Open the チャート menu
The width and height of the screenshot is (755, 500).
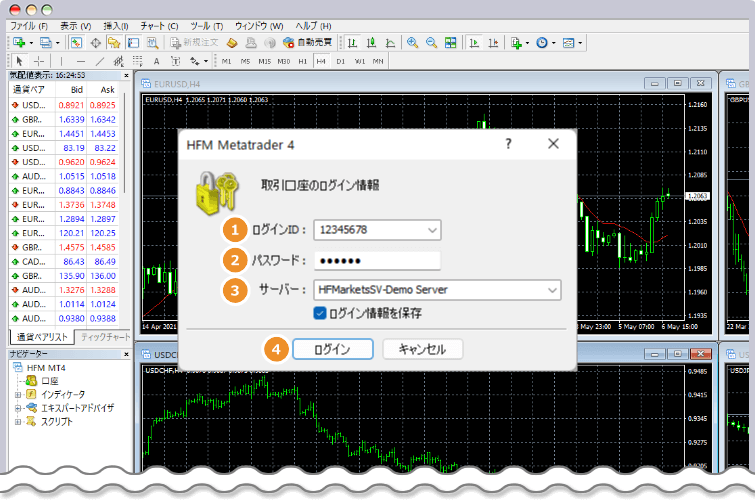click(159, 24)
